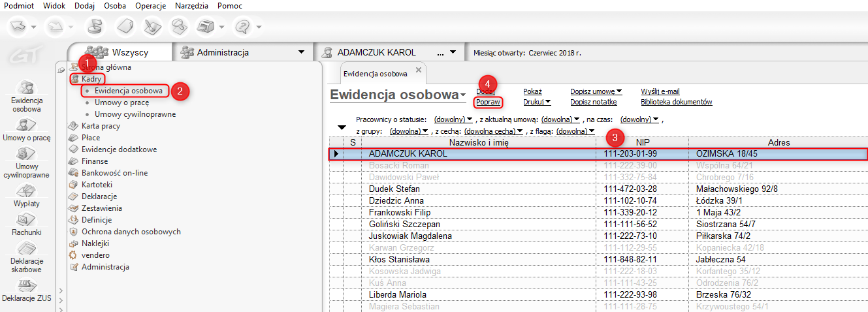Click the help question-mark toolbar icon
This screenshot has width=868, height=312.
tap(242, 27)
